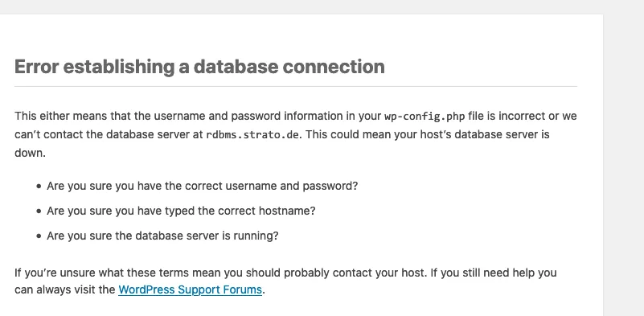Click the divider line under the heading
This screenshot has width=644, height=316.
tap(296, 86)
